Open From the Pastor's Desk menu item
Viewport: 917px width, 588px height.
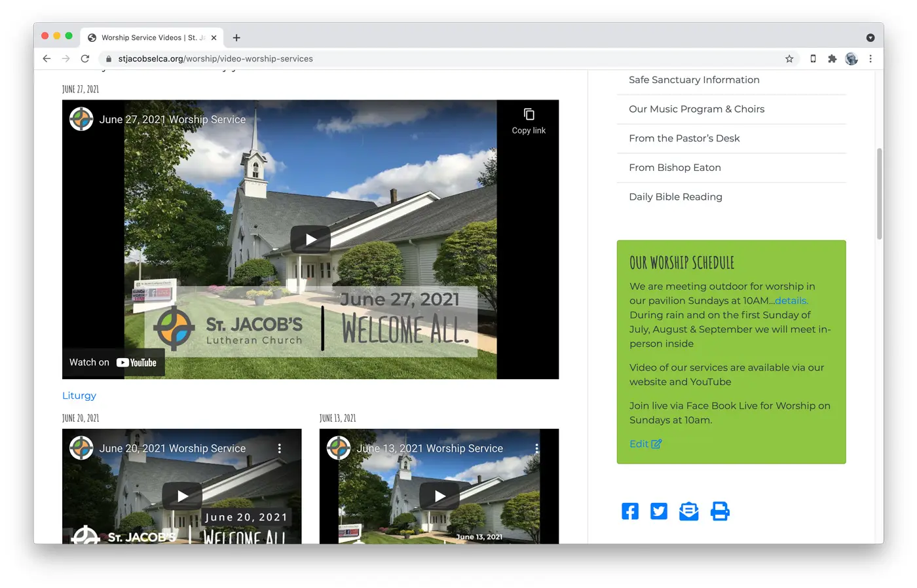point(684,138)
